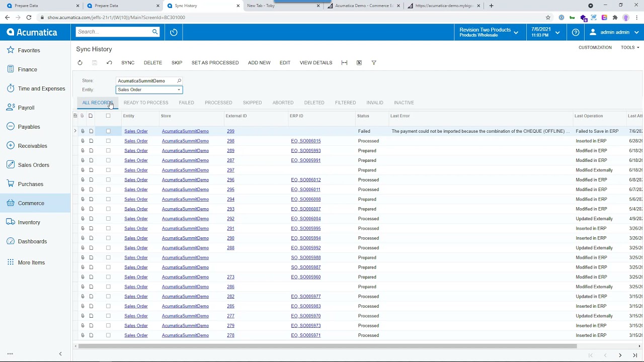Image resolution: width=644 pixels, height=362 pixels.
Task: Collapse the left navigation sidebar
Action: [x=60, y=354]
